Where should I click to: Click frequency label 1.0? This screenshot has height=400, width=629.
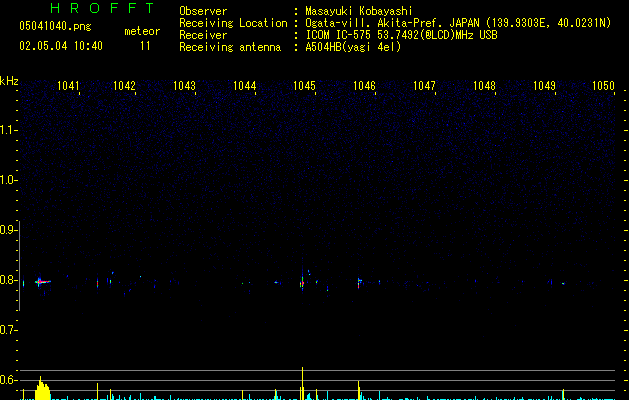[x=8, y=180]
